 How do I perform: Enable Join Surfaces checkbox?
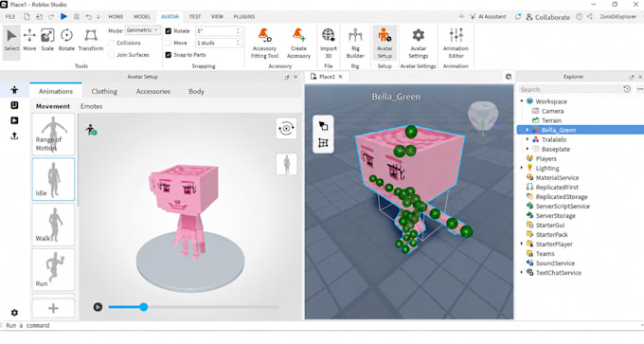[112, 55]
